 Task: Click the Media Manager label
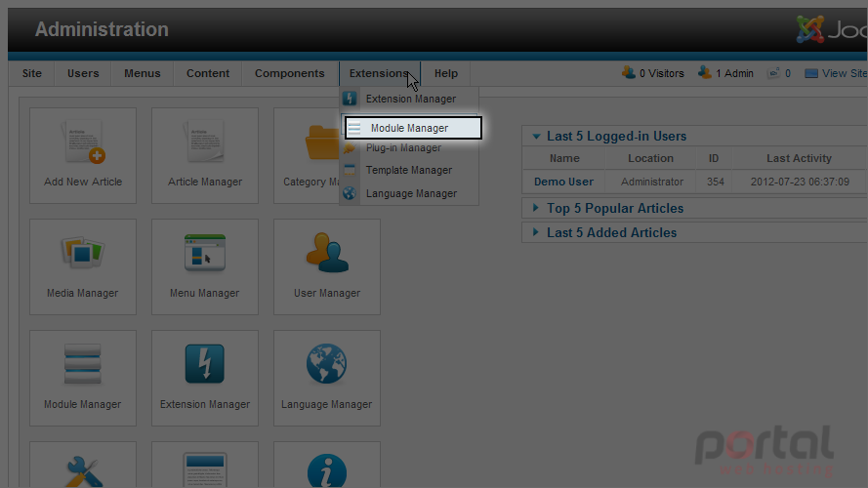coord(82,293)
